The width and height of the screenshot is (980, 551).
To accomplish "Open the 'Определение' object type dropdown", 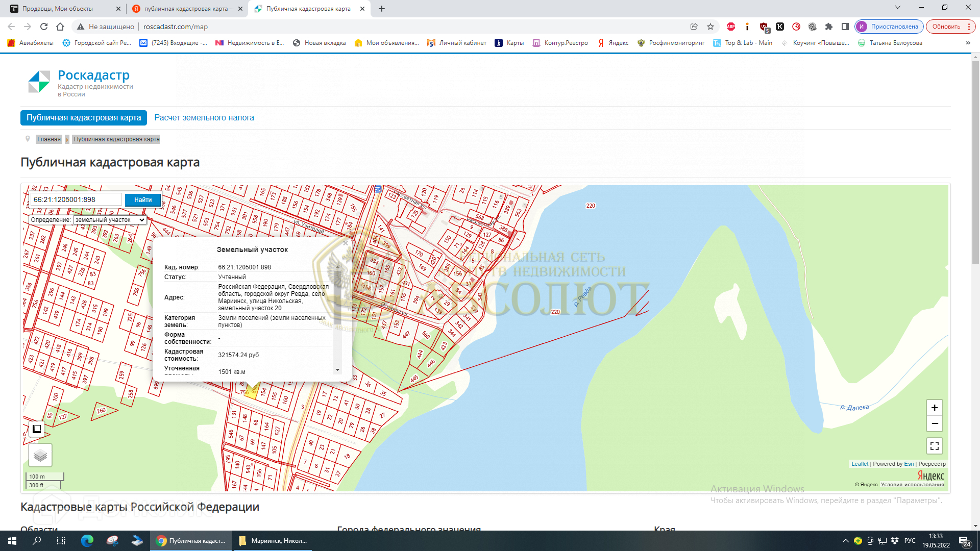I will (x=109, y=220).
